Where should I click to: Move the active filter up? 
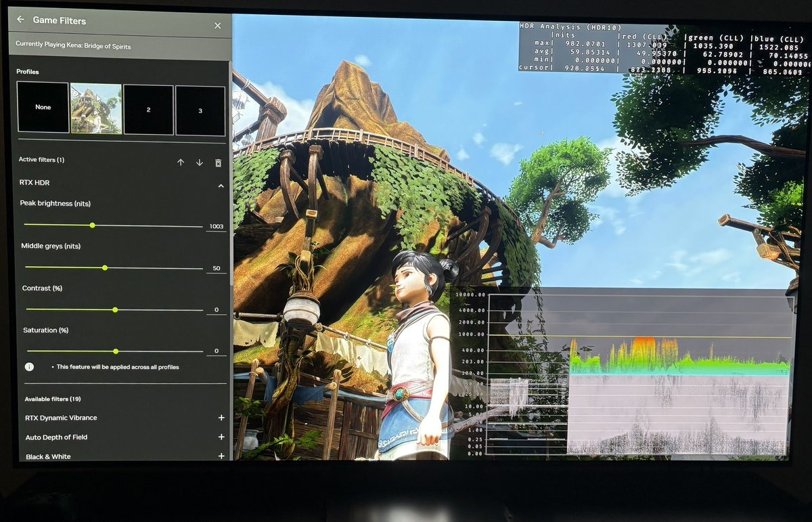click(181, 162)
